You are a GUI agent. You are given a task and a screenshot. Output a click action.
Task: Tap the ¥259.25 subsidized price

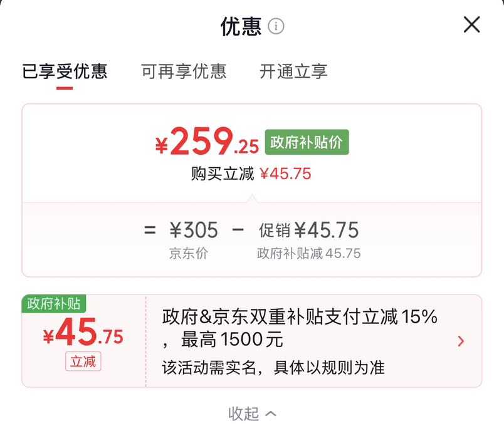207,142
